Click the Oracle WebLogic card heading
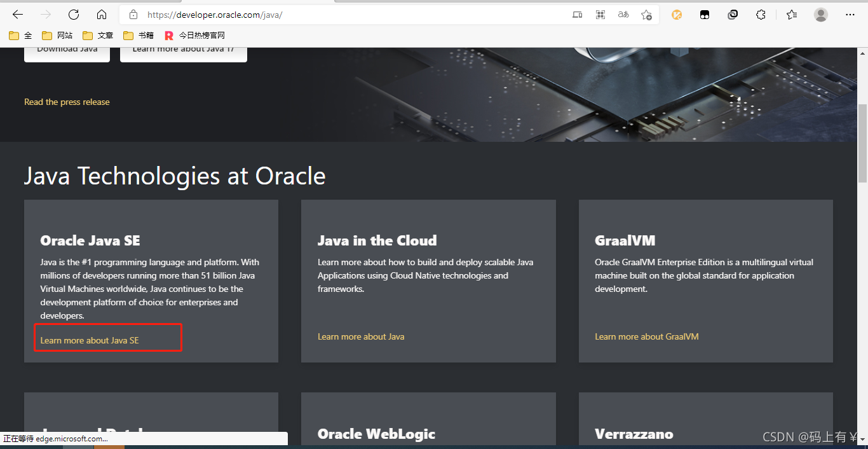Viewport: 868px width, 449px height. pyautogui.click(x=376, y=434)
